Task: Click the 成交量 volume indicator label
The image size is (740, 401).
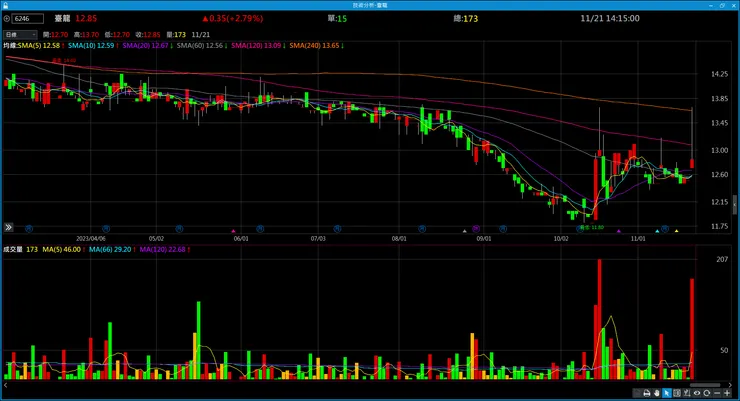Action: [x=13, y=249]
